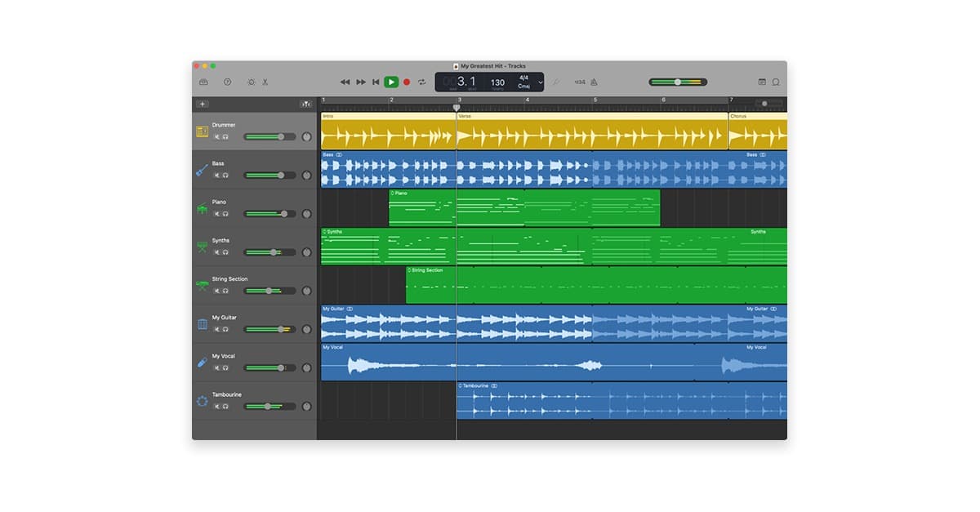Open the Loop Browser

[x=776, y=82]
